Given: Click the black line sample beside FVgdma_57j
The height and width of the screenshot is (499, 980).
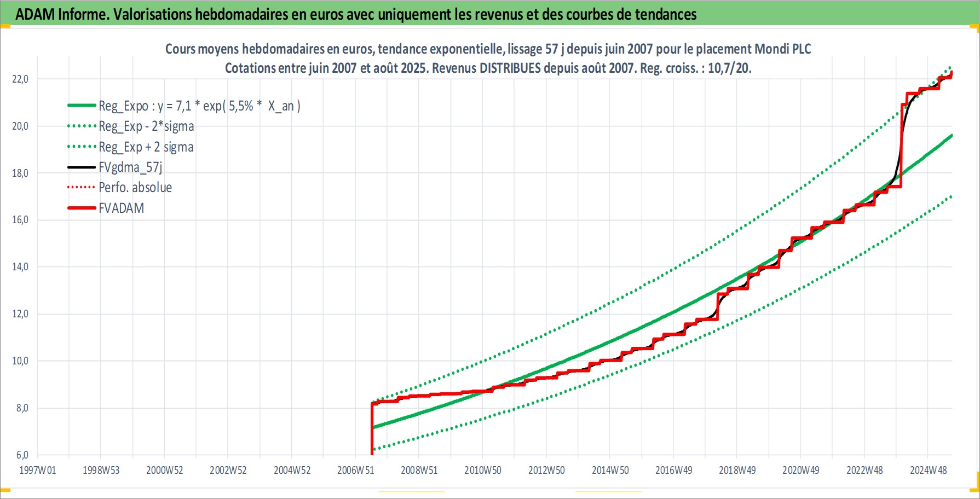Looking at the screenshot, I should pyautogui.click(x=82, y=167).
